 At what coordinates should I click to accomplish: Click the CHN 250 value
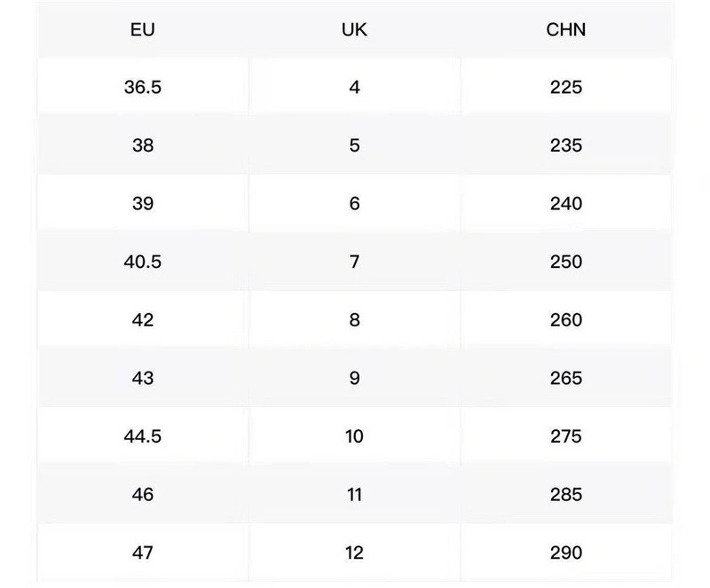coord(566,262)
